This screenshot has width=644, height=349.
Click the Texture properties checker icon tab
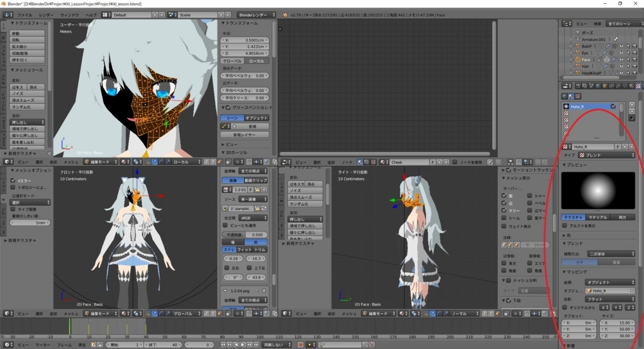638,86
